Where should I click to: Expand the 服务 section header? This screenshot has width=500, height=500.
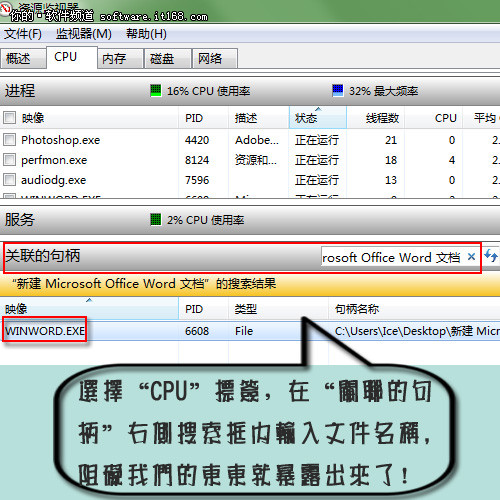(250, 220)
